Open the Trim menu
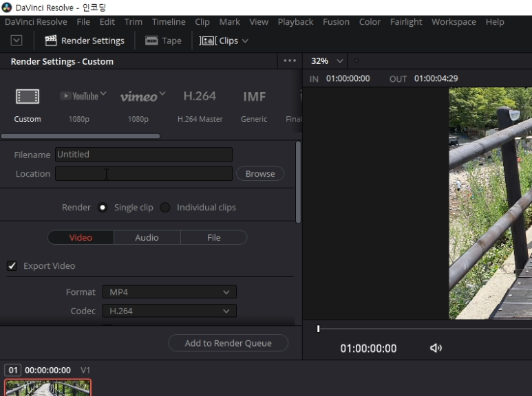 [x=134, y=22]
